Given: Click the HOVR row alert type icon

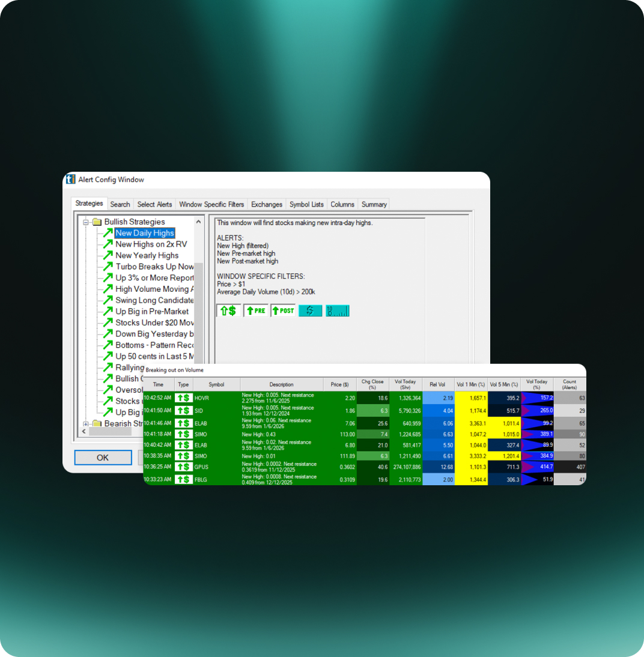Looking at the screenshot, I should [x=183, y=398].
